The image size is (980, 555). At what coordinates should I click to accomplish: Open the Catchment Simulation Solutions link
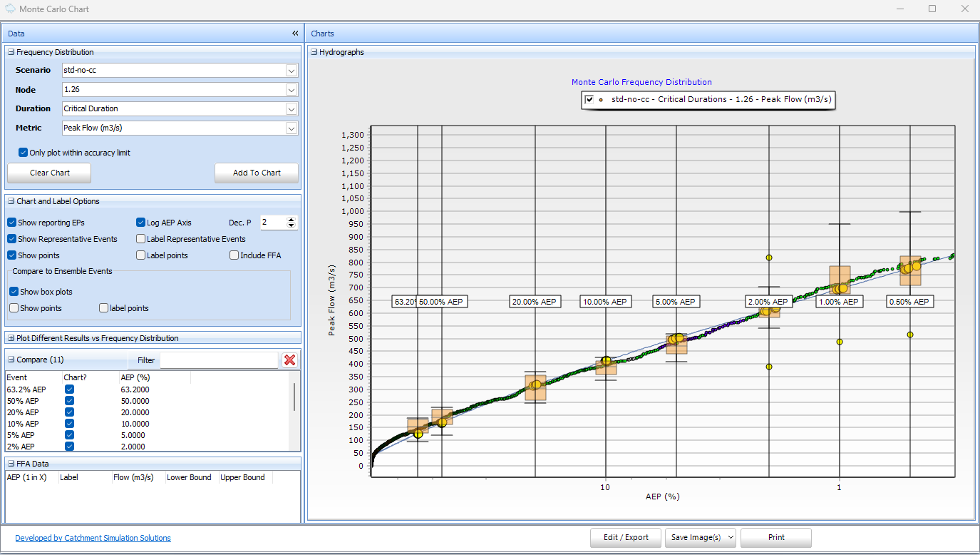tap(92, 537)
